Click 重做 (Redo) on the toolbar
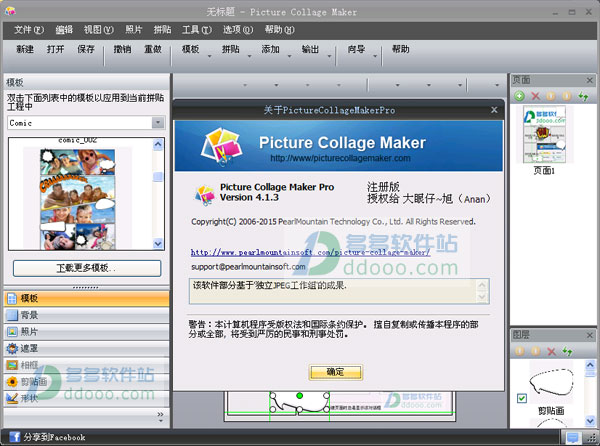 [x=153, y=49]
